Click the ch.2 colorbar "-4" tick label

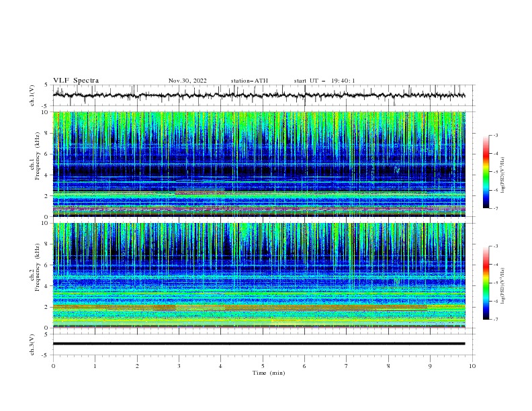[496, 265]
